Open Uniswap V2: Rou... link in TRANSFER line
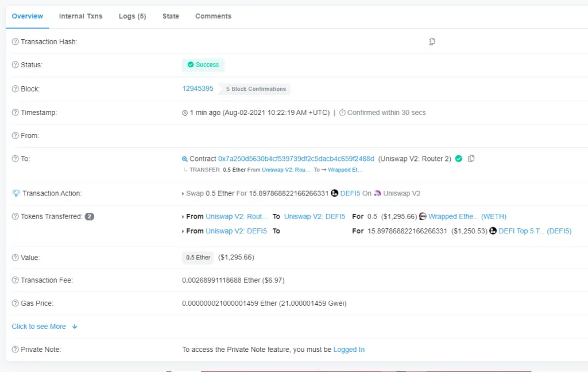The image size is (588, 372). 286,170
